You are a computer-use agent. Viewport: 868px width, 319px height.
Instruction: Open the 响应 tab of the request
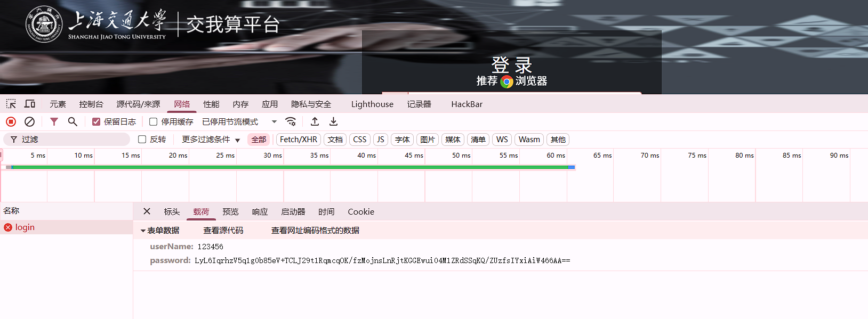click(x=260, y=212)
